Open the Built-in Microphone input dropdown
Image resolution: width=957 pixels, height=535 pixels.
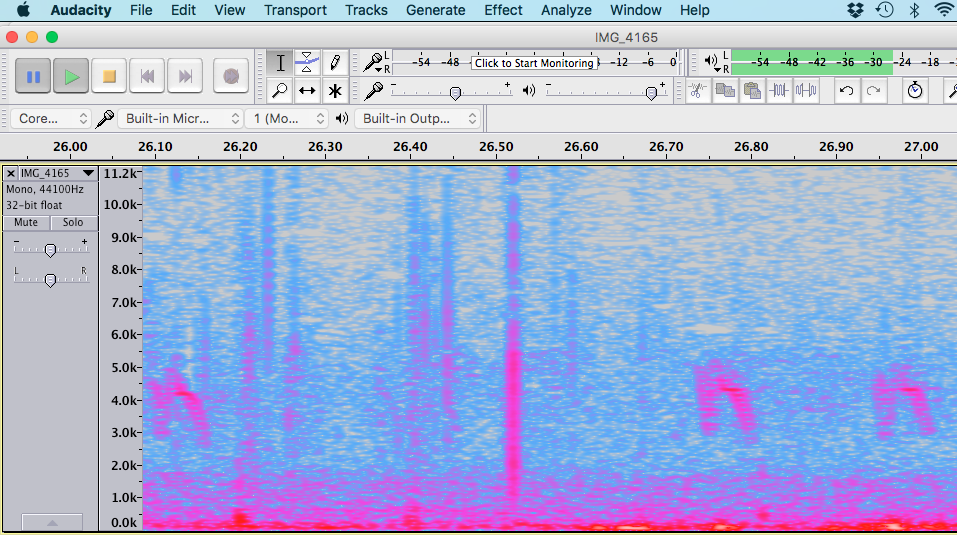click(x=180, y=118)
